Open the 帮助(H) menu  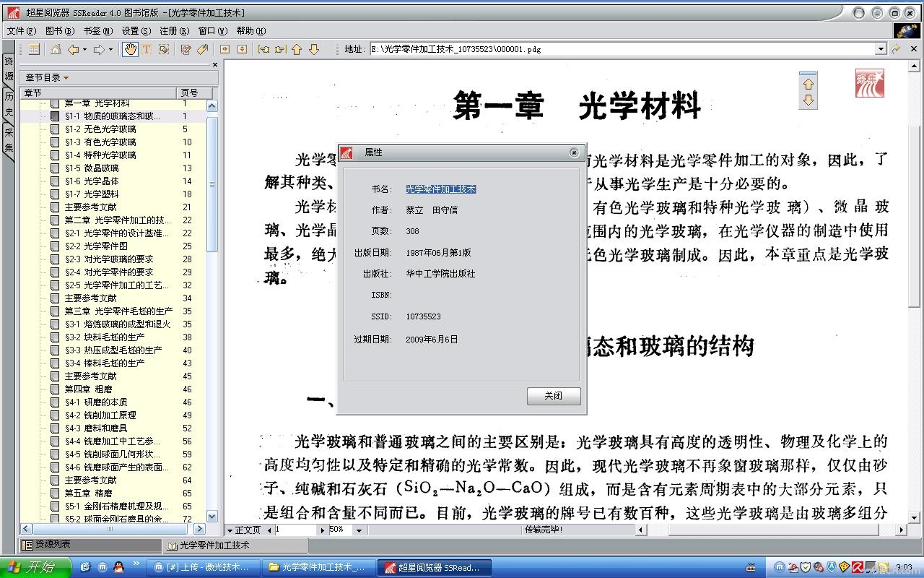pyautogui.click(x=250, y=31)
